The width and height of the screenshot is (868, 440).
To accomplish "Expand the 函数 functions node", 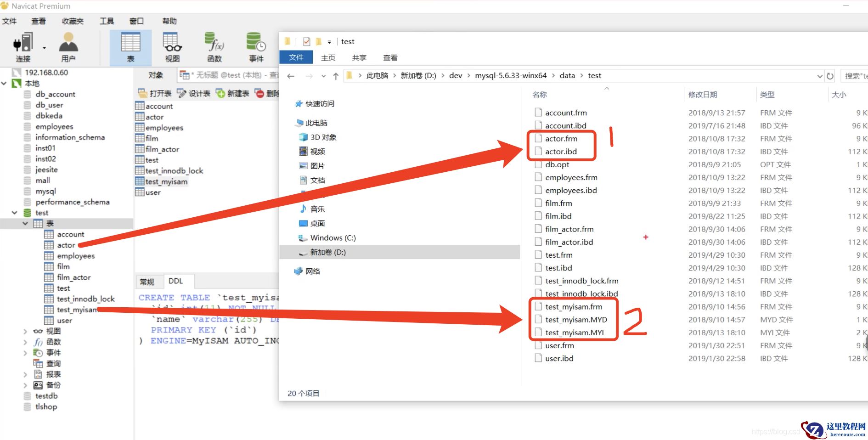I will 25,342.
